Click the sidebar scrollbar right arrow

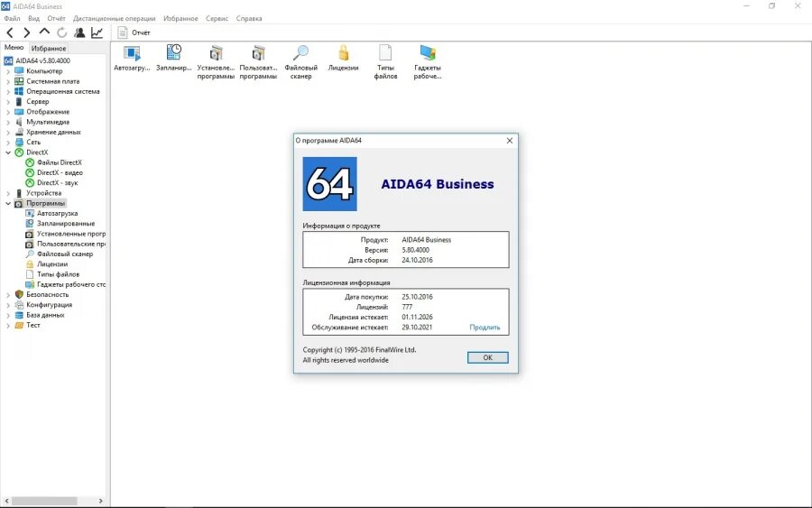coord(100,501)
